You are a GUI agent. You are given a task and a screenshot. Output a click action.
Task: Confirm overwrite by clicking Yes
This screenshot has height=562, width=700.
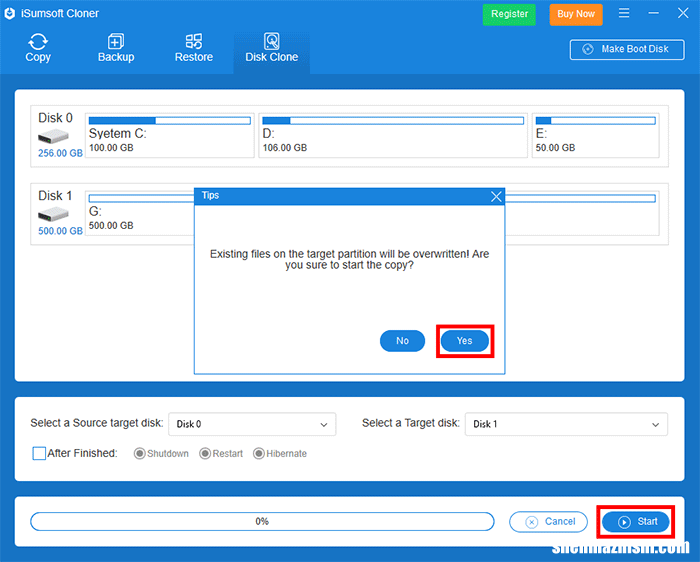tap(464, 341)
